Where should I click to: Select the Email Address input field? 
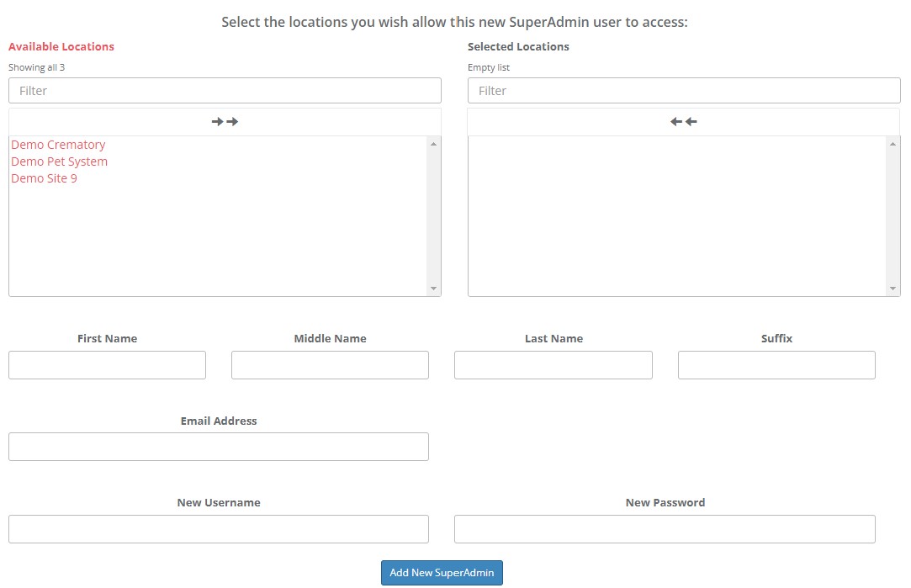coord(219,447)
